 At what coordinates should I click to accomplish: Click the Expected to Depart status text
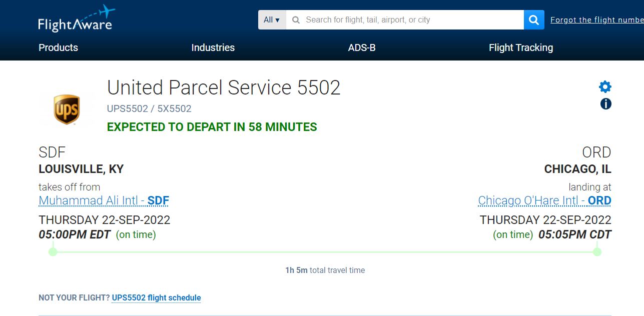[x=212, y=127]
